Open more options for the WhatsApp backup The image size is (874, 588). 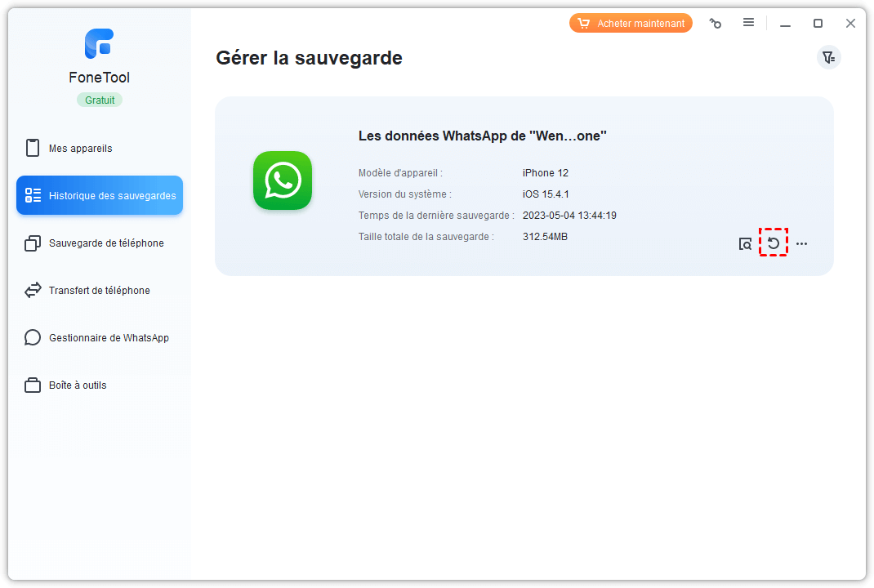click(801, 244)
